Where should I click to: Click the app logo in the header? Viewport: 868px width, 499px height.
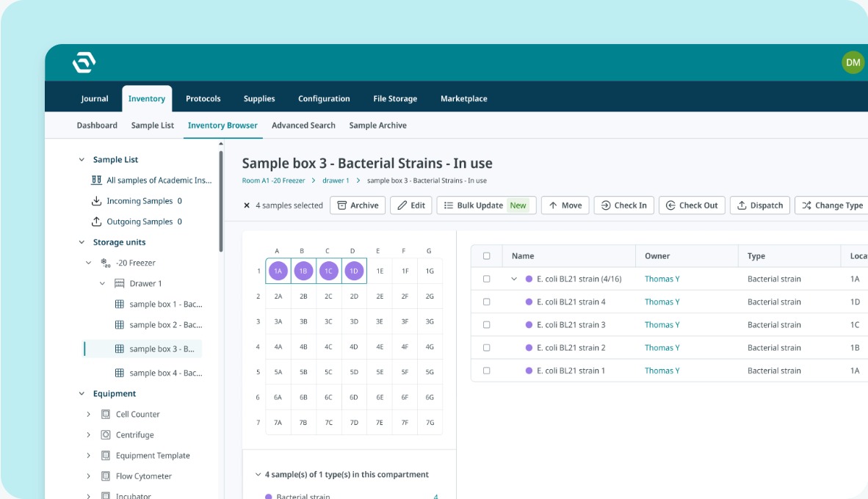(84, 62)
